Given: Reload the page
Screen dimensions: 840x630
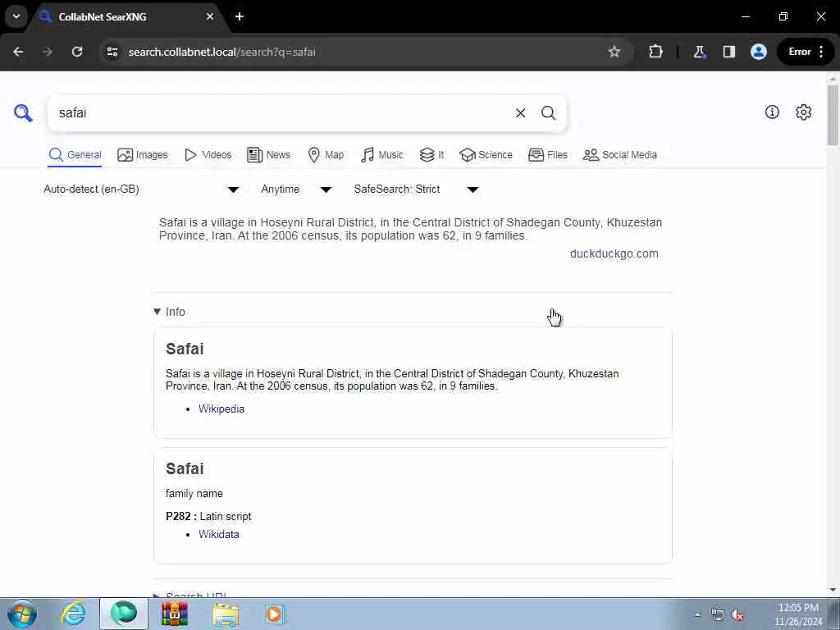Looking at the screenshot, I should pyautogui.click(x=77, y=52).
